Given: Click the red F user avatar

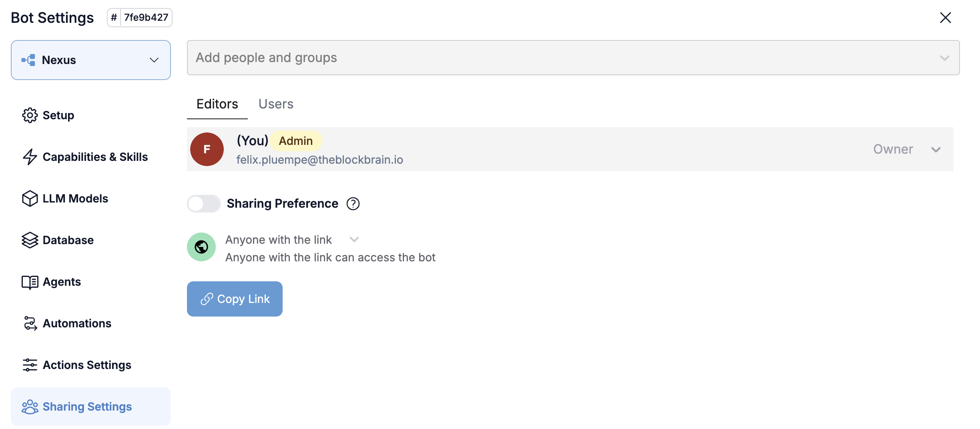Looking at the screenshot, I should pyautogui.click(x=207, y=149).
